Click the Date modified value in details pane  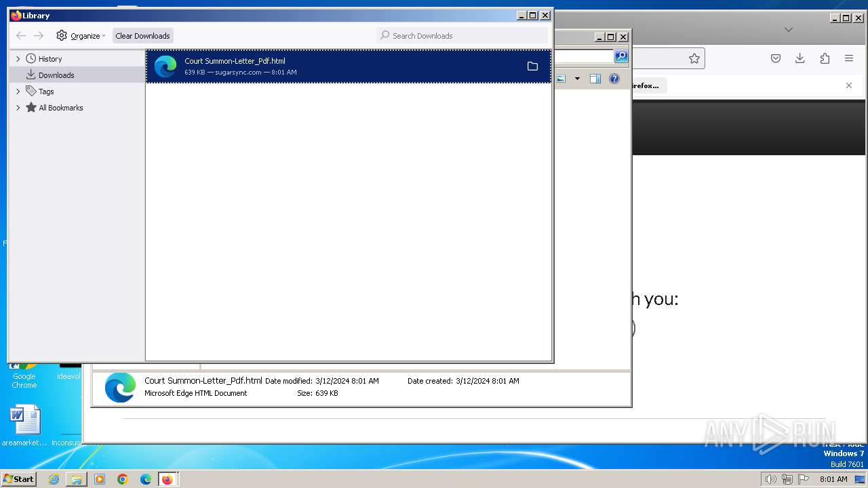(x=347, y=381)
